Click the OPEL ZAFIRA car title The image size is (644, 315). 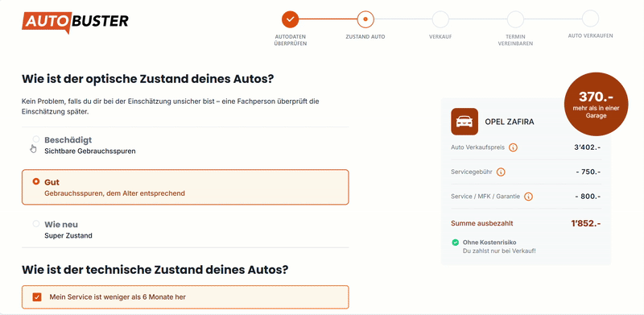click(510, 122)
